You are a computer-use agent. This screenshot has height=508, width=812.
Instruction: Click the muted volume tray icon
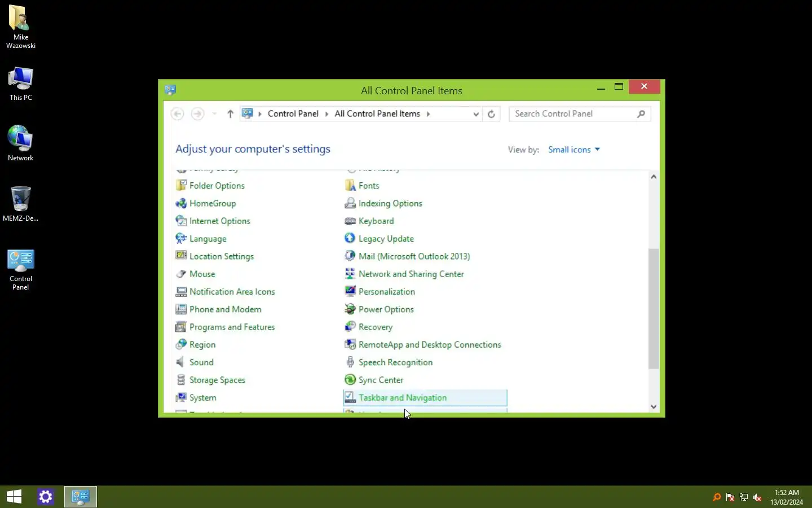pyautogui.click(x=757, y=497)
